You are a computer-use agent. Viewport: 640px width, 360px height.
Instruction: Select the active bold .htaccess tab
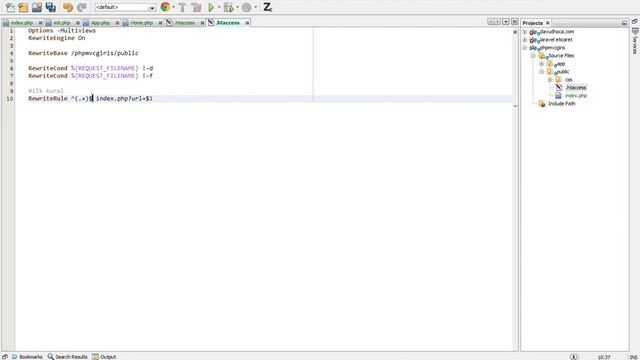(x=228, y=23)
